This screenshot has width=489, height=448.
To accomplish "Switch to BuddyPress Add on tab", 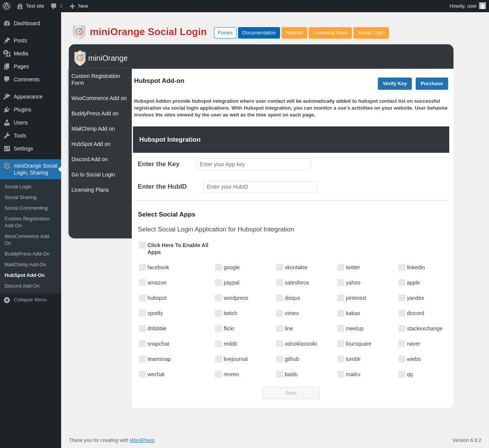I will [100, 113].
